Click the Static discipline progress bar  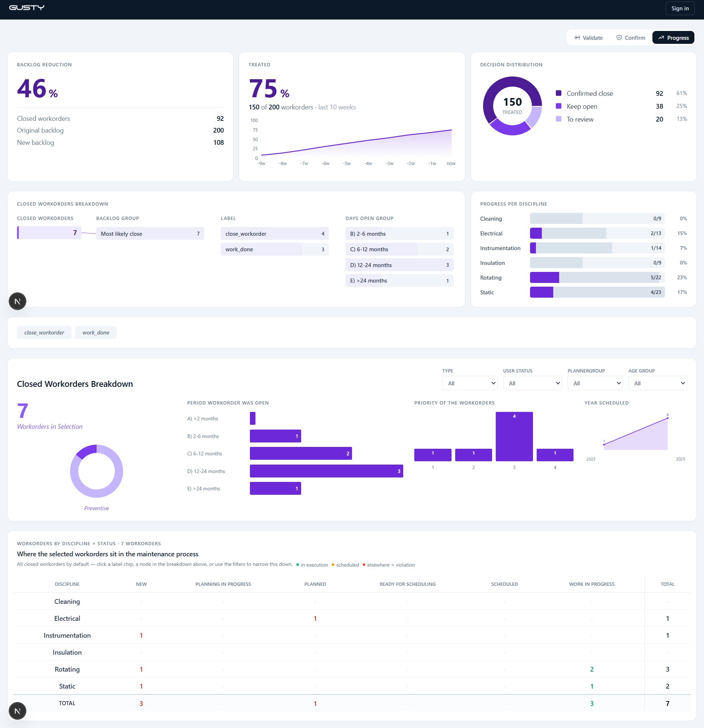click(x=597, y=292)
